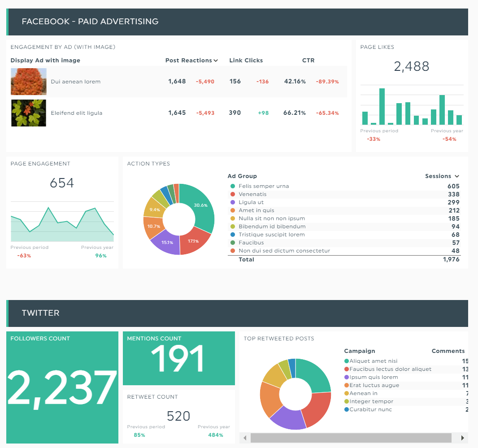This screenshot has width=478, height=448.
Task: Click the tallest bar in Page Likes chart
Action: pos(382,106)
